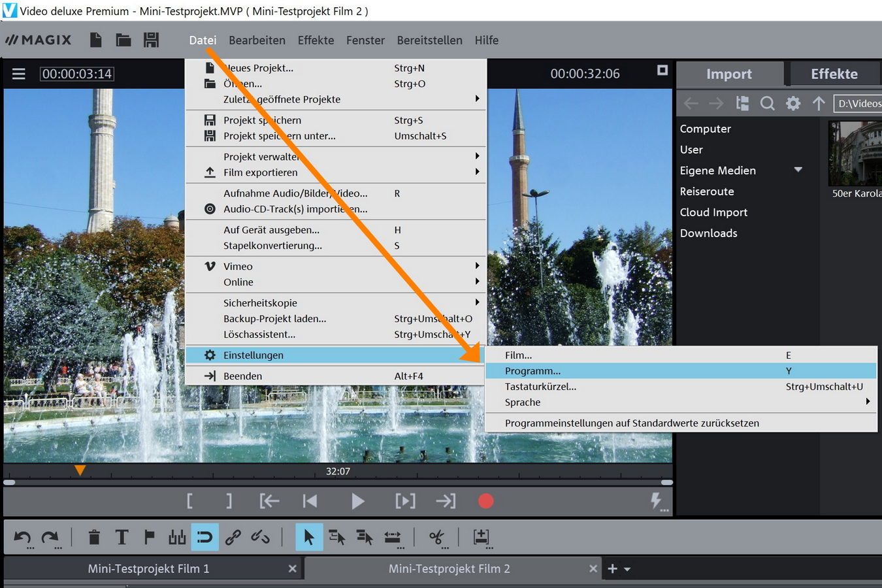Close the Mini-Testprojekt Film 2 tab

(593, 568)
